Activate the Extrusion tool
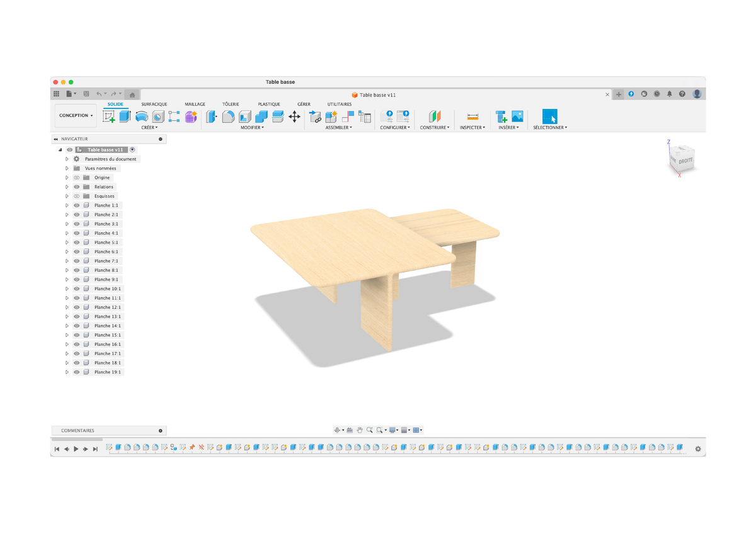Image resolution: width=756 pixels, height=534 pixels. click(123, 116)
